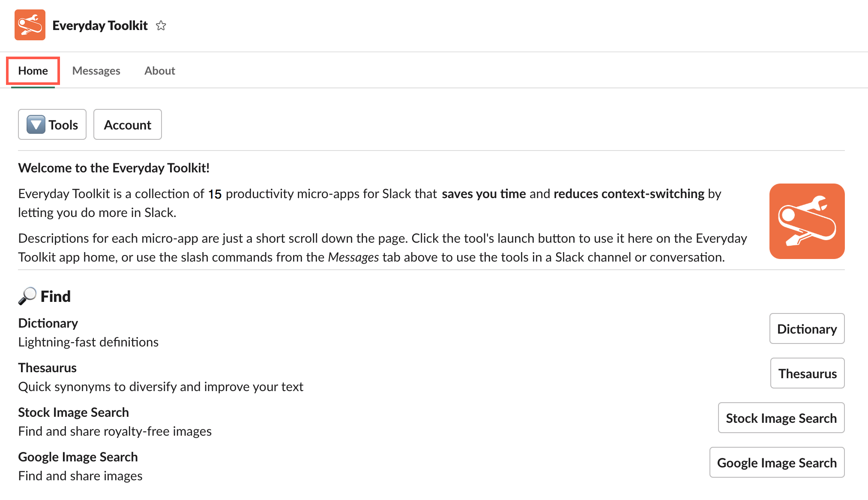Screen dimensions: 868x500
Task: Expand the Tools dropdown button
Action: click(52, 124)
